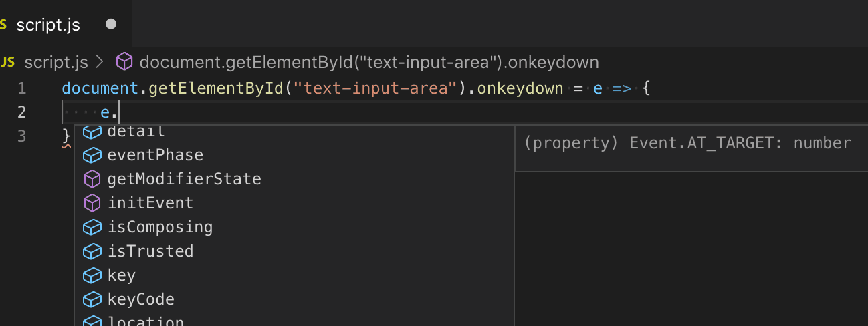Open onkeydown symbol breadcrumb
The width and height of the screenshot is (868, 326).
[369, 63]
